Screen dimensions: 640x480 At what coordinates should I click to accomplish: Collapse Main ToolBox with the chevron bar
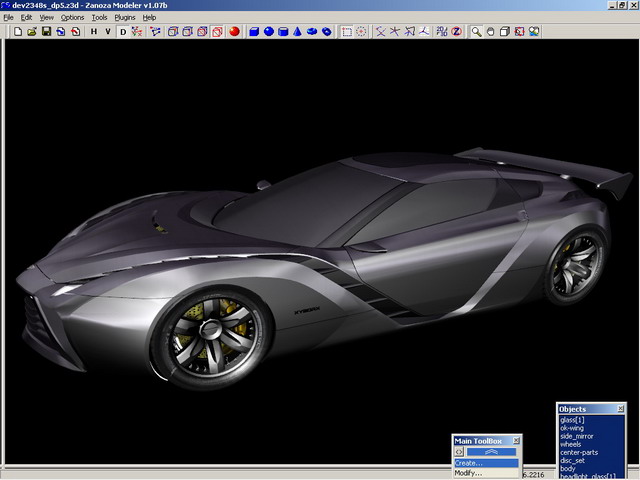point(491,452)
